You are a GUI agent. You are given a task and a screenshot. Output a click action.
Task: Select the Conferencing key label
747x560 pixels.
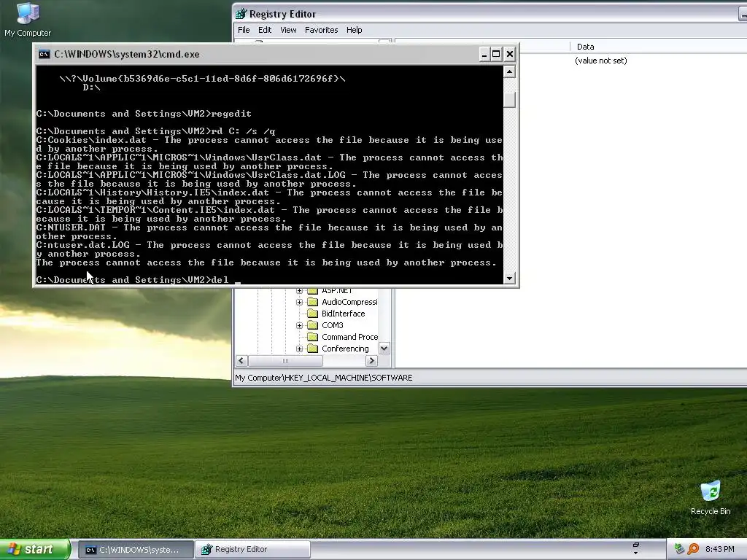[x=345, y=349]
